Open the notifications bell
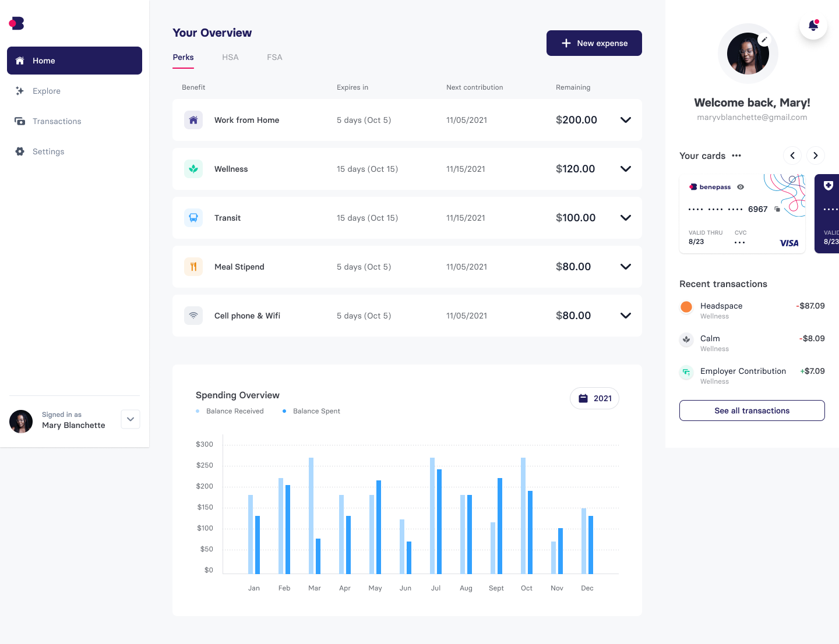 (x=813, y=26)
